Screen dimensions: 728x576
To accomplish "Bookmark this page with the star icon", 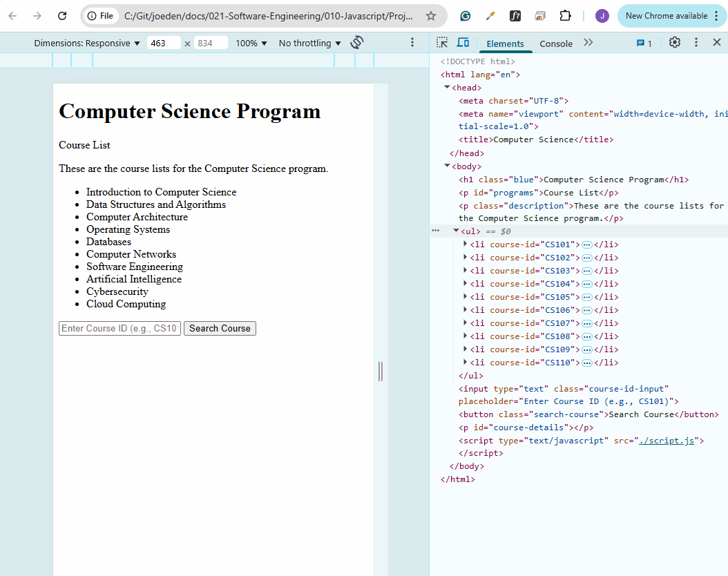I will 431,17.
